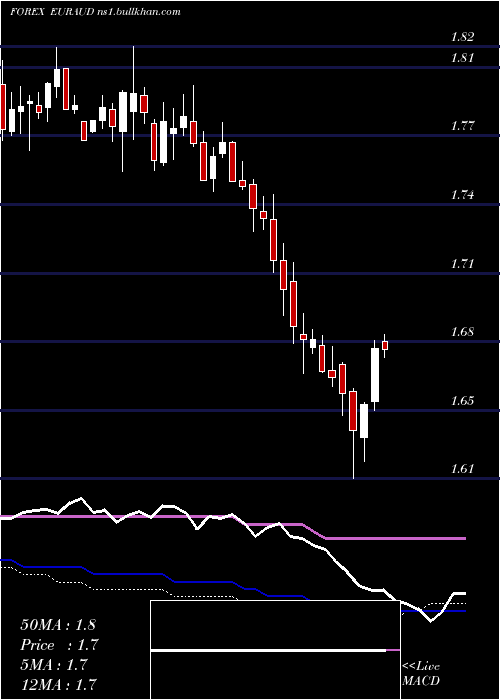Click the 1.61 price axis label
The height and width of the screenshot is (700, 500).
tap(462, 469)
